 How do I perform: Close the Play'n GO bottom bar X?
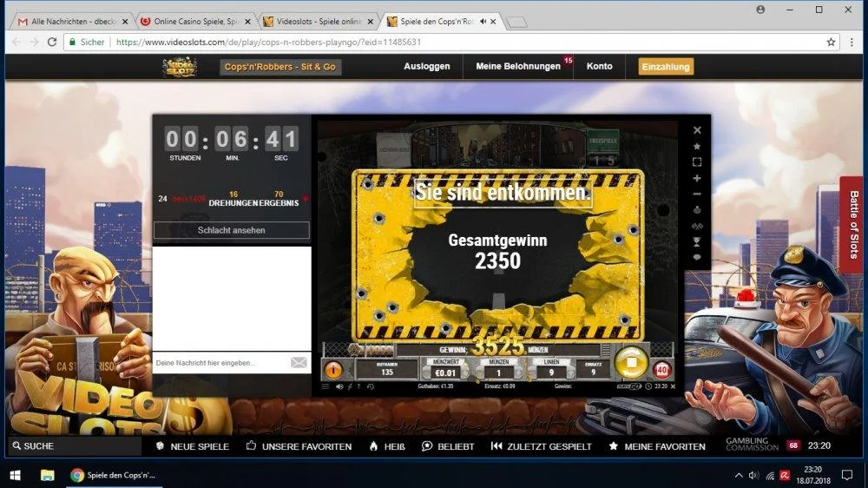tap(674, 386)
